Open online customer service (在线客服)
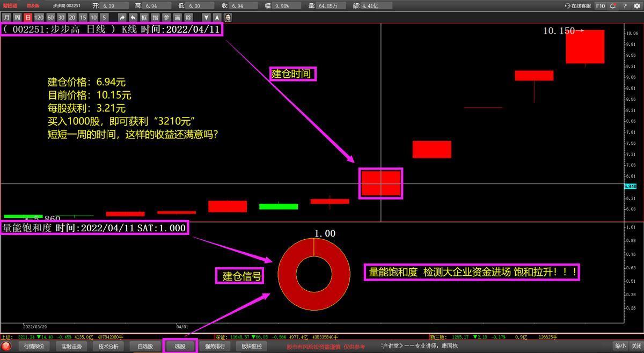Screen dimensions: 644x353 coord(577,6)
